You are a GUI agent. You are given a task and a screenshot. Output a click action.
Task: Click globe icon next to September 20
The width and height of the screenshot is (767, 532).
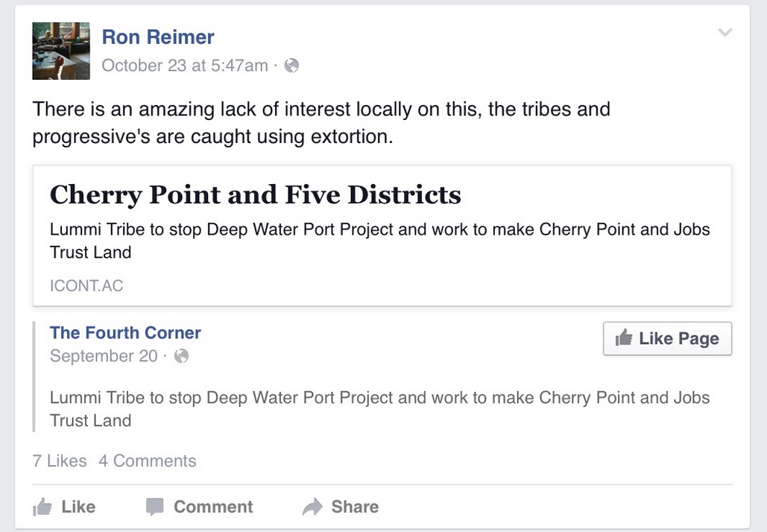181,356
